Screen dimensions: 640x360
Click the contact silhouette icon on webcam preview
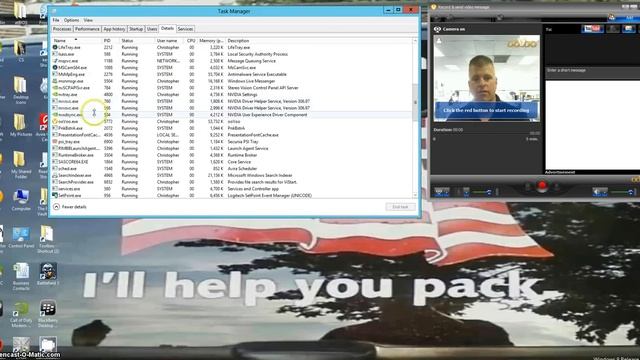439,41
